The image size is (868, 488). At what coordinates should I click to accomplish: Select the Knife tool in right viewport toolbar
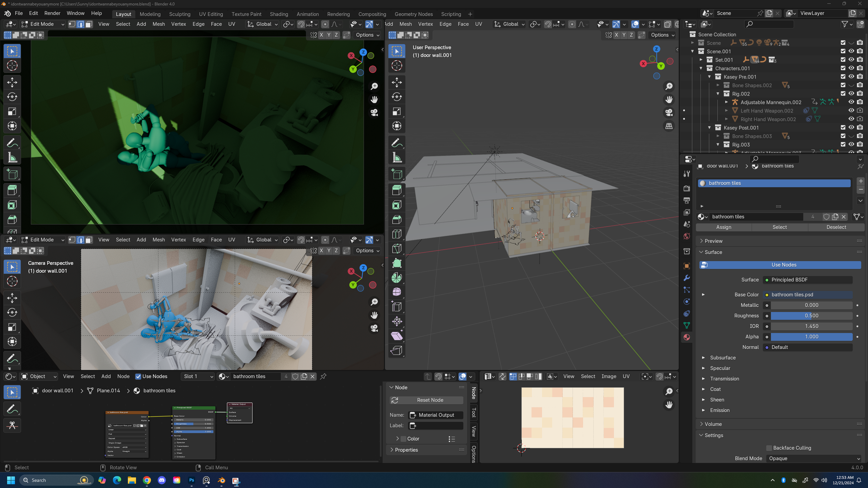[x=397, y=249]
